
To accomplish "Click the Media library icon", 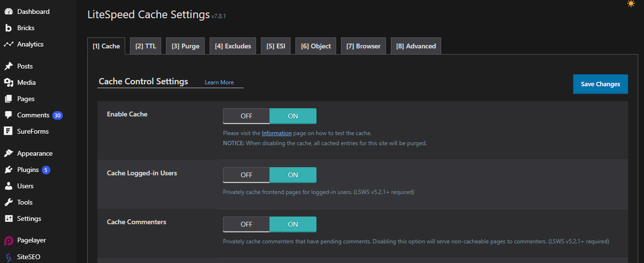I will 9,82.
